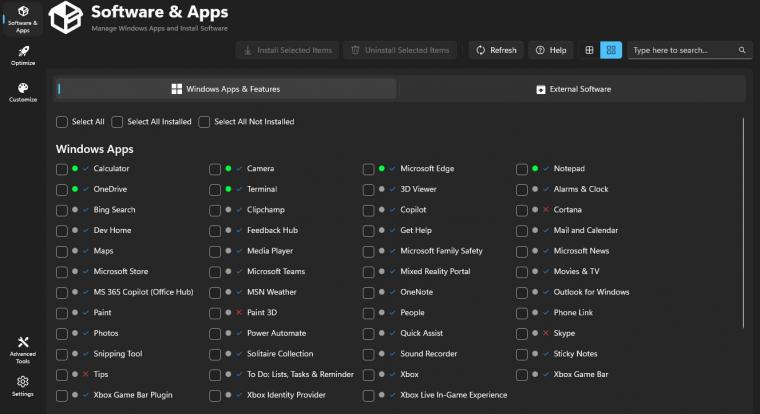Open Advanced Tools in sidebar
Viewport: 760px width, 414px height.
tap(23, 350)
